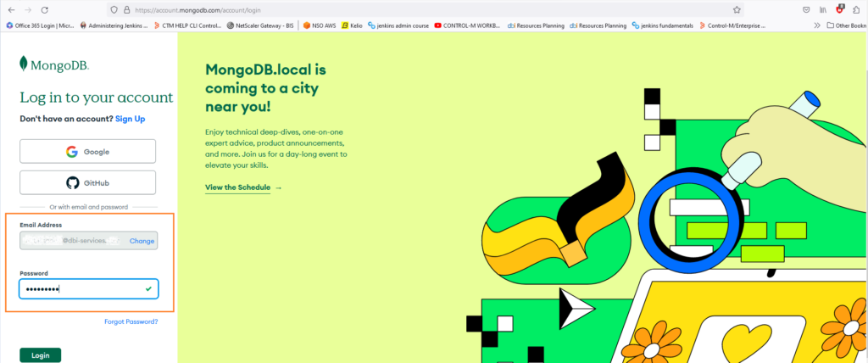
Task: Open the Forgot Password? link
Action: tap(131, 321)
